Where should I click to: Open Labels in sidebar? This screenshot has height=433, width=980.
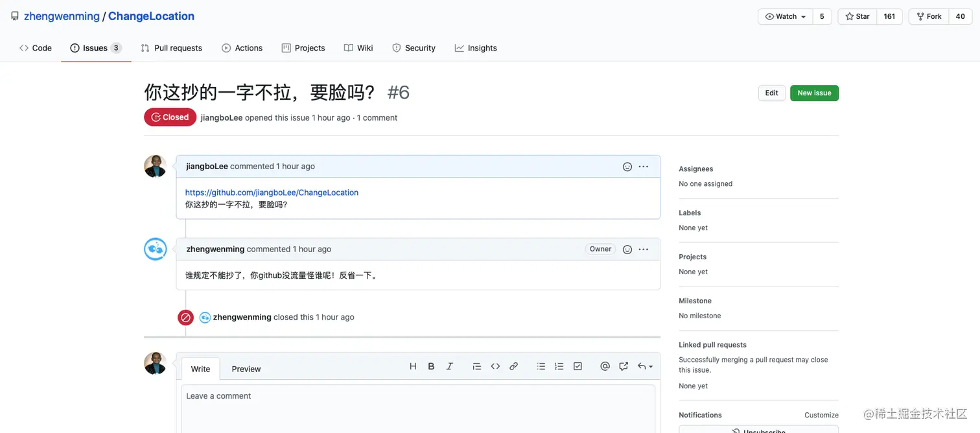coord(690,213)
